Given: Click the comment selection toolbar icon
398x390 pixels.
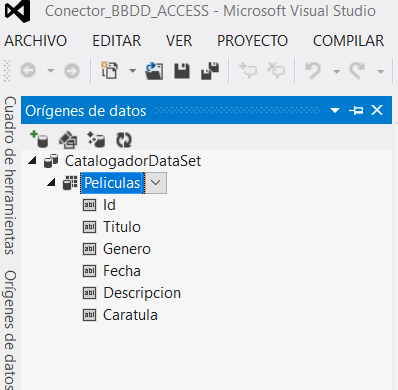Looking at the screenshot, I should click(x=248, y=70).
